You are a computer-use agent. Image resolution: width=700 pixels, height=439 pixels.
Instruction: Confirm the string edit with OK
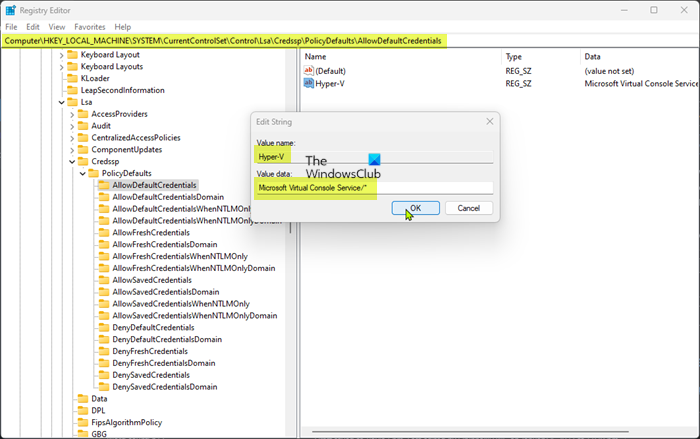pyautogui.click(x=416, y=208)
